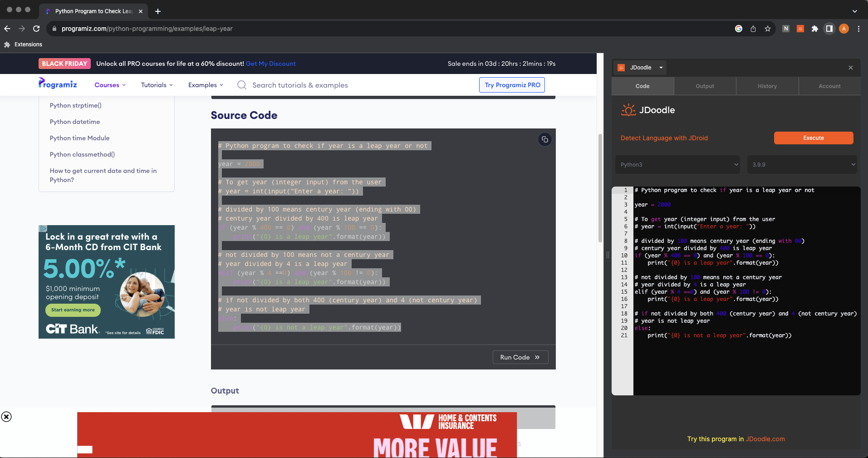Image resolution: width=868 pixels, height=458 pixels.
Task: Click the Execute button
Action: 814,138
